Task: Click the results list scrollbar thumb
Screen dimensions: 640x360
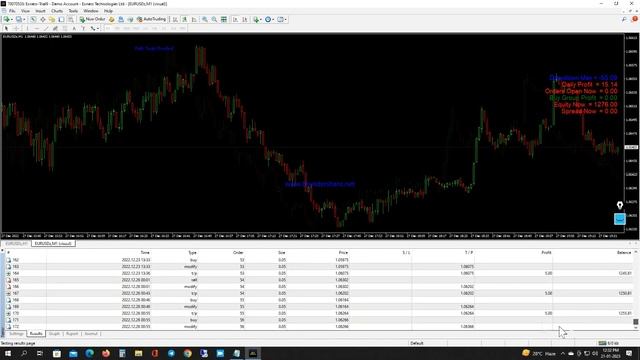Action: click(636, 322)
